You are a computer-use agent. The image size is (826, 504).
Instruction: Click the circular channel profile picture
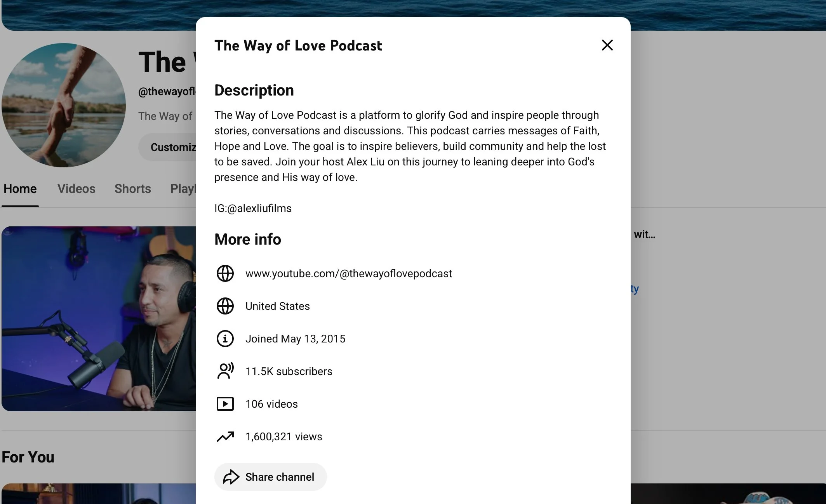click(64, 105)
